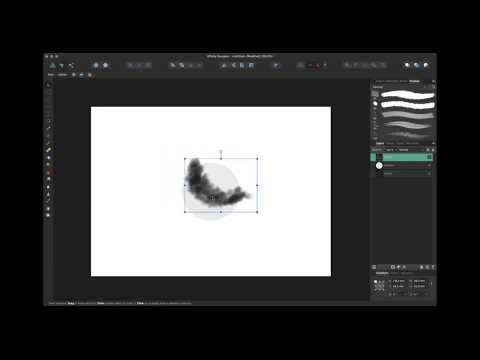Select the layer with the ellipse thumbnail
This screenshot has height=360, width=480.
[402, 165]
